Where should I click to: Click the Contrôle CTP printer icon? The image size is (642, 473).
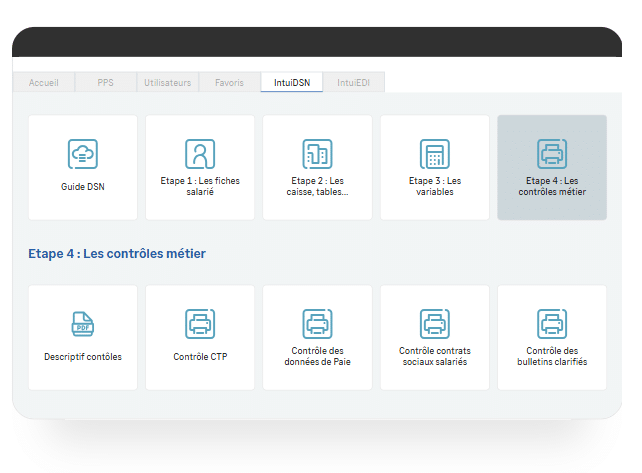click(x=200, y=324)
